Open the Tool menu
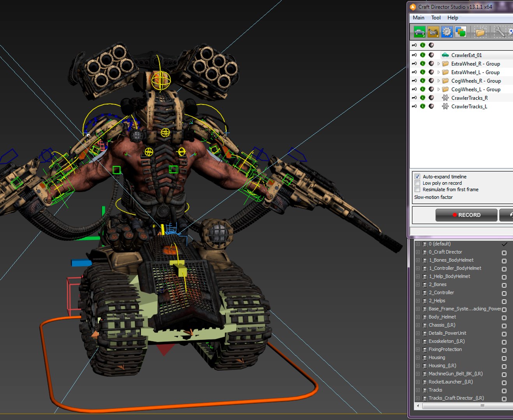Viewport: 513px width, 420px height. point(436,17)
